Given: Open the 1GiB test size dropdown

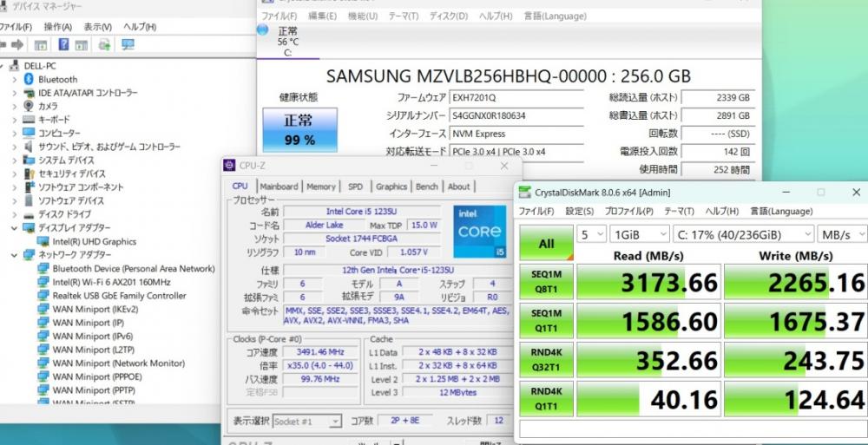Looking at the screenshot, I should [640, 234].
